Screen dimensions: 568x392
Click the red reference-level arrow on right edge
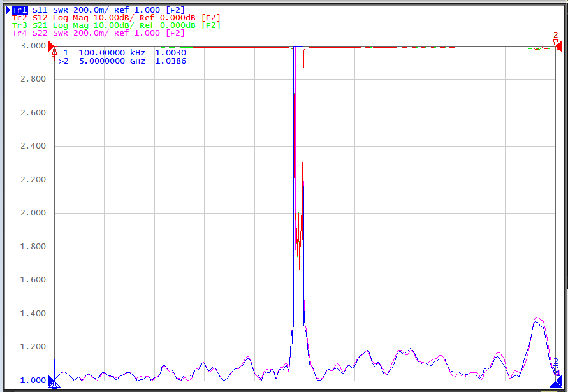[559, 47]
